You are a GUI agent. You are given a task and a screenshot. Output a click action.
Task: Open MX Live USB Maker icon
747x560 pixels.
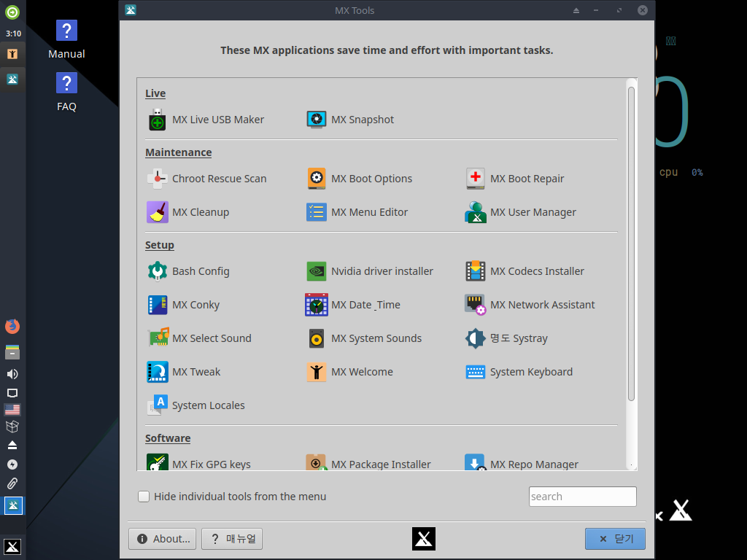click(158, 120)
